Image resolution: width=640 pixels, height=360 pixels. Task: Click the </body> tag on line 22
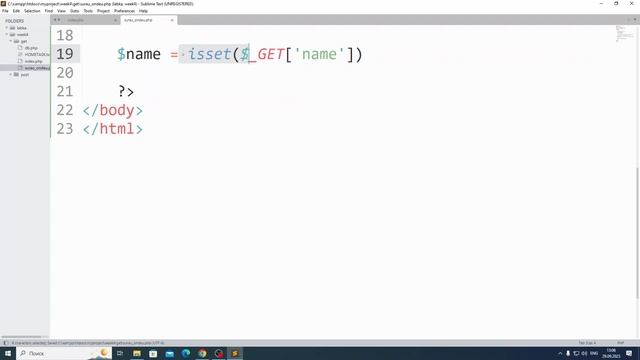coord(113,110)
